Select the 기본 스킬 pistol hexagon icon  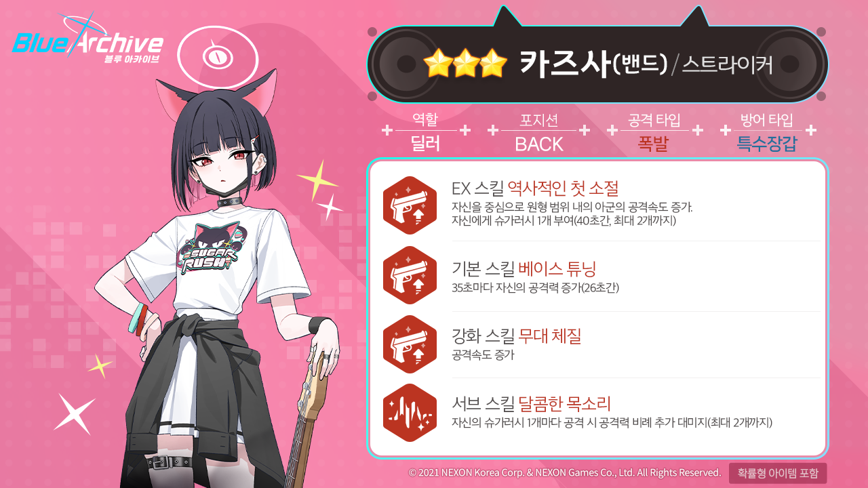(x=410, y=275)
